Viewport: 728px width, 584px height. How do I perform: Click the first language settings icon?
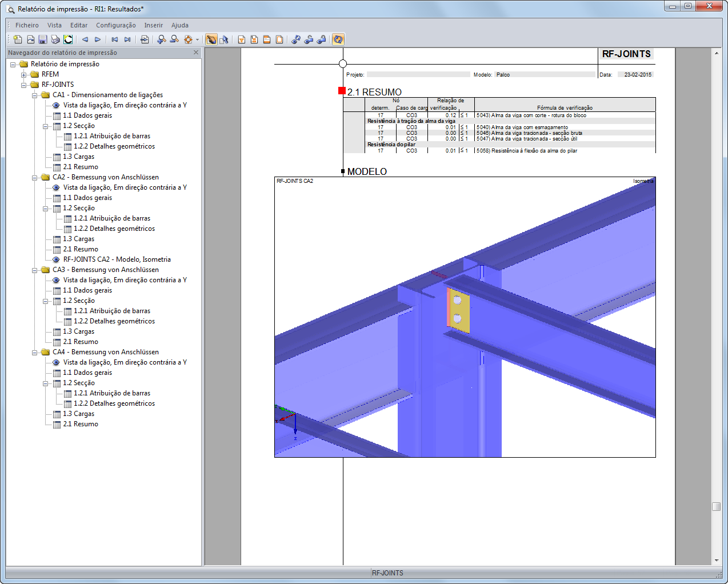[x=296, y=39]
